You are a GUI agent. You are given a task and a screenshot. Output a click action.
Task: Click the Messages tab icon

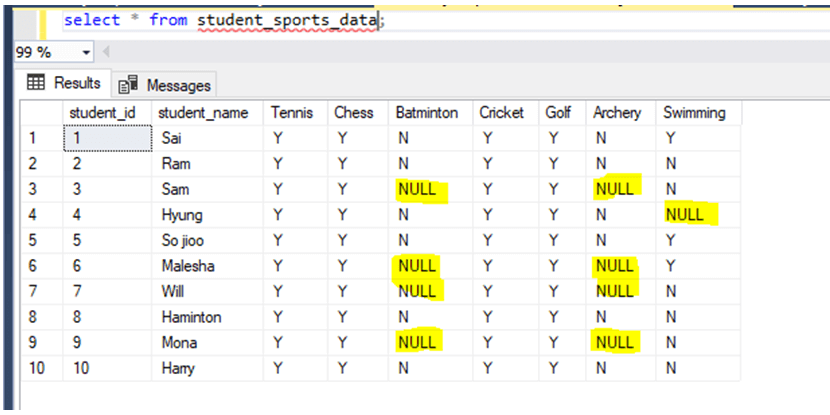[x=127, y=85]
